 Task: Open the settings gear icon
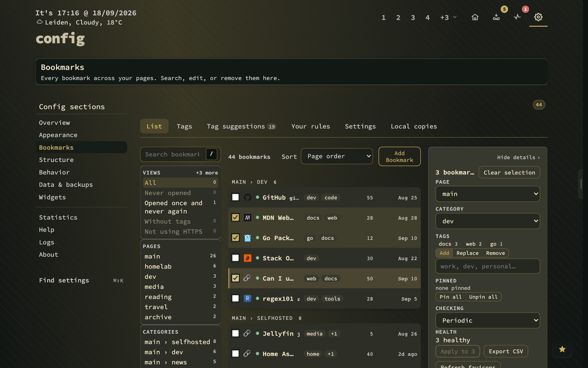[538, 17]
